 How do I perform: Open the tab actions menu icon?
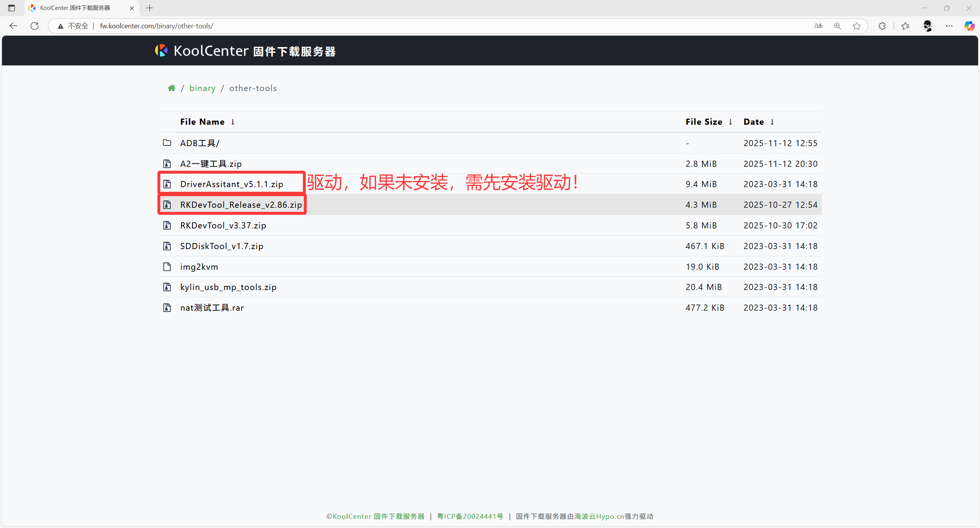tap(11, 8)
